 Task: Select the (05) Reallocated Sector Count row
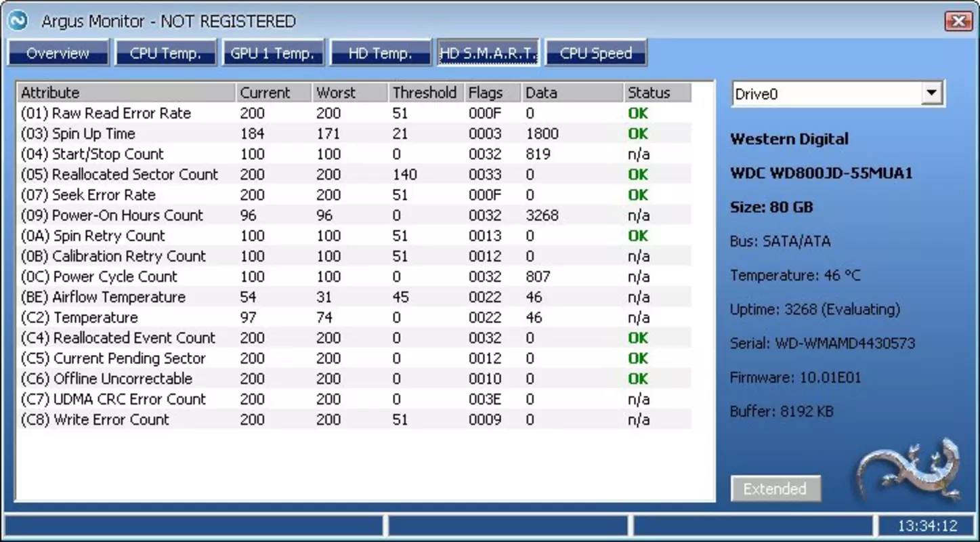tap(355, 174)
